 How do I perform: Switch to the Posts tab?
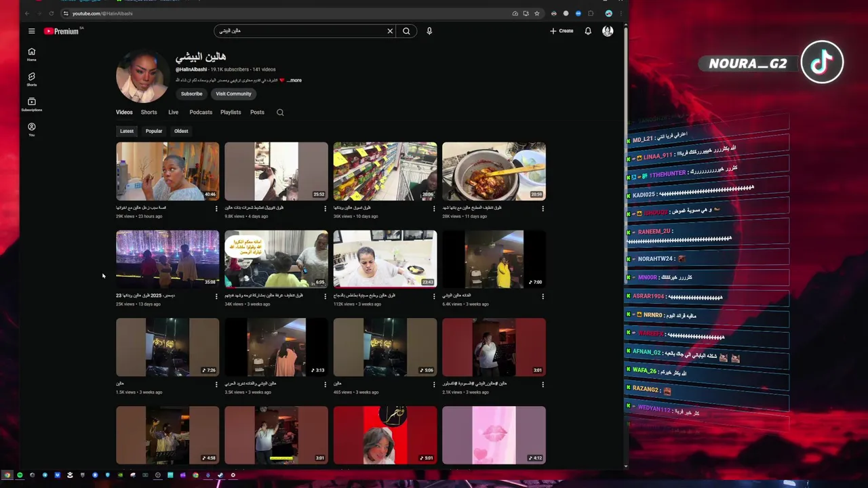pyautogui.click(x=257, y=113)
